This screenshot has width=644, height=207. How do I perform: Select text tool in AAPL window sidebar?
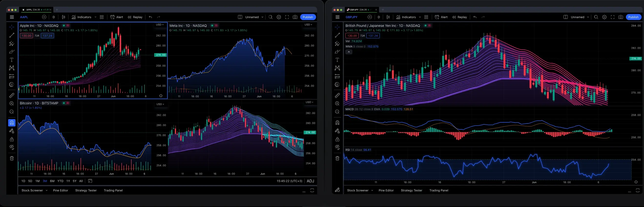pyautogui.click(x=11, y=60)
